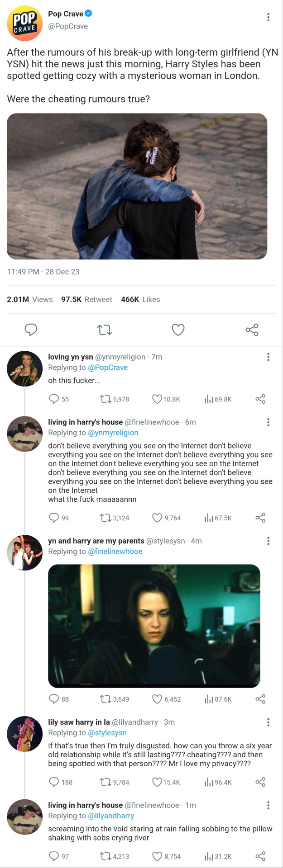Screen dimensions: 283x868
Task: Share the reply by @stylesysn
Action: (x=260, y=699)
